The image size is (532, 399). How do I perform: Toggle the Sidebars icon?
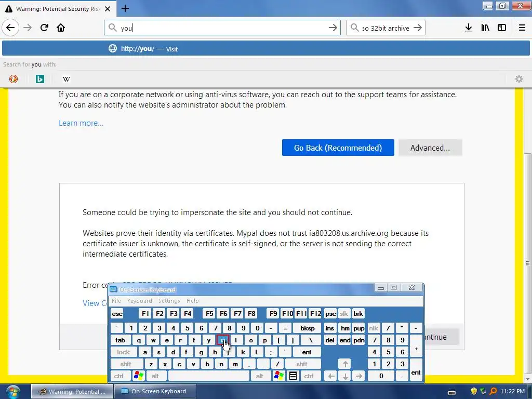502,28
